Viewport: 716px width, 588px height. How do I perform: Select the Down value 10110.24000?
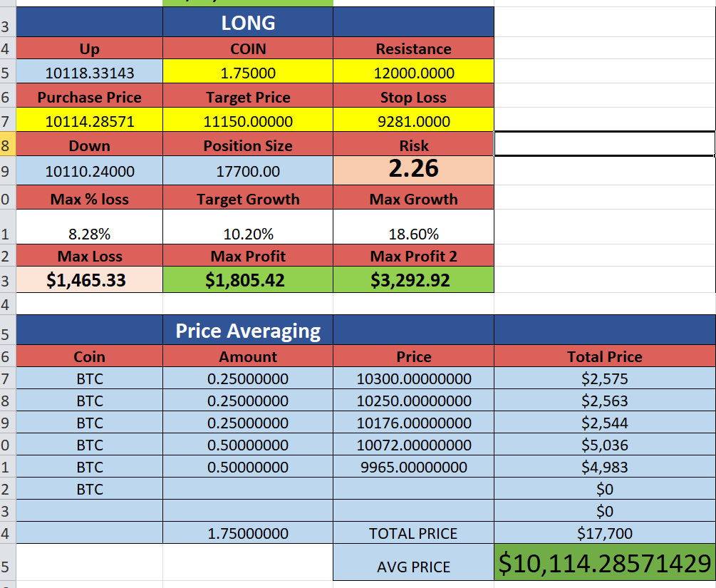point(90,171)
